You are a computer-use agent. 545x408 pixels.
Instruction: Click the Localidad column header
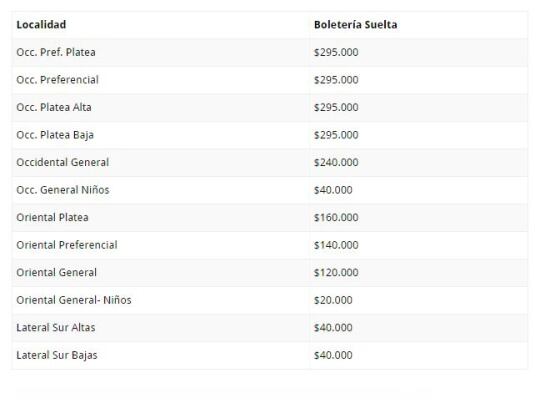(x=41, y=25)
